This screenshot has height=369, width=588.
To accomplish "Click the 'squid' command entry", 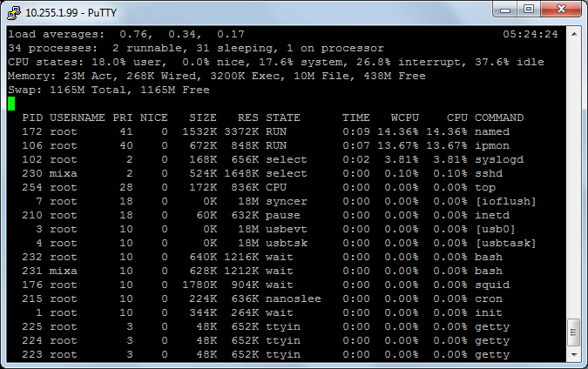I will (492, 285).
